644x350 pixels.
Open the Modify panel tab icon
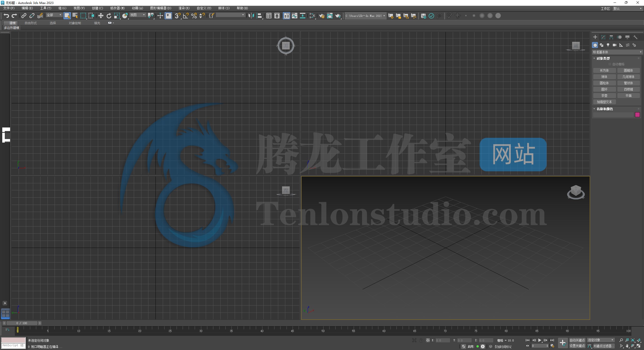[x=603, y=37]
